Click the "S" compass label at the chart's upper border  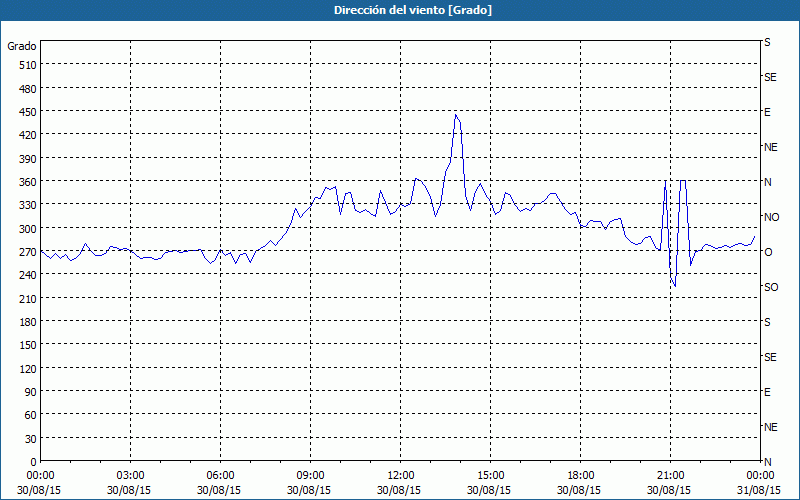(767, 42)
